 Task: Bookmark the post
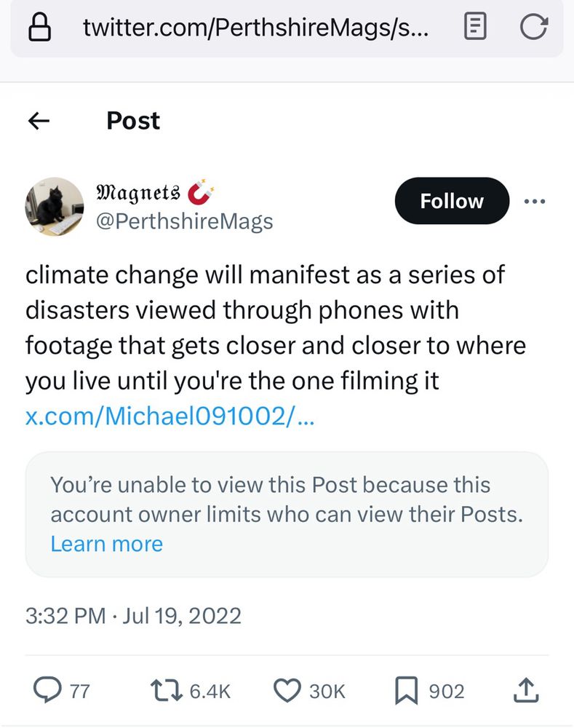click(x=407, y=690)
